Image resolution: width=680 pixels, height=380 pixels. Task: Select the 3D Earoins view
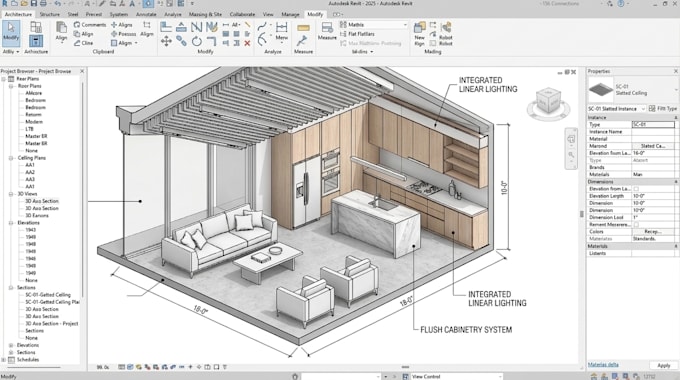[x=37, y=216]
